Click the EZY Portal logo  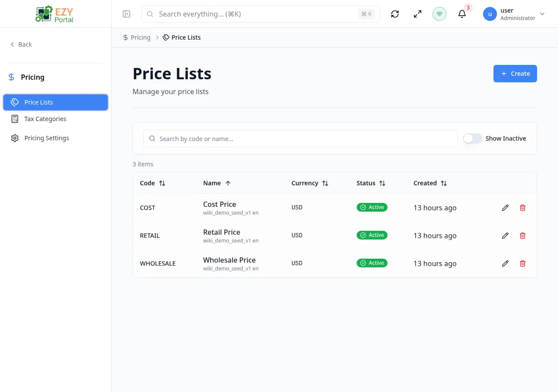[x=55, y=14]
